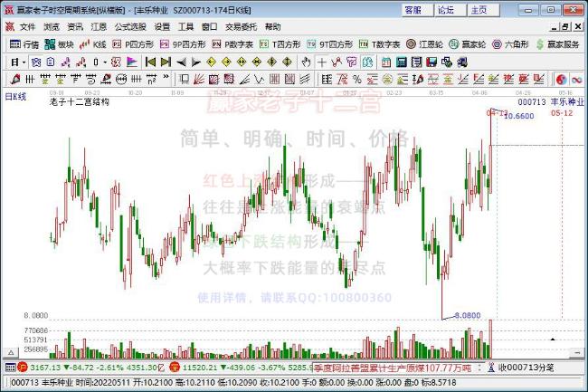The height and width of the screenshot is (392, 588).
Task: Jump to first bar with skip-back icon
Action: (x=150, y=62)
